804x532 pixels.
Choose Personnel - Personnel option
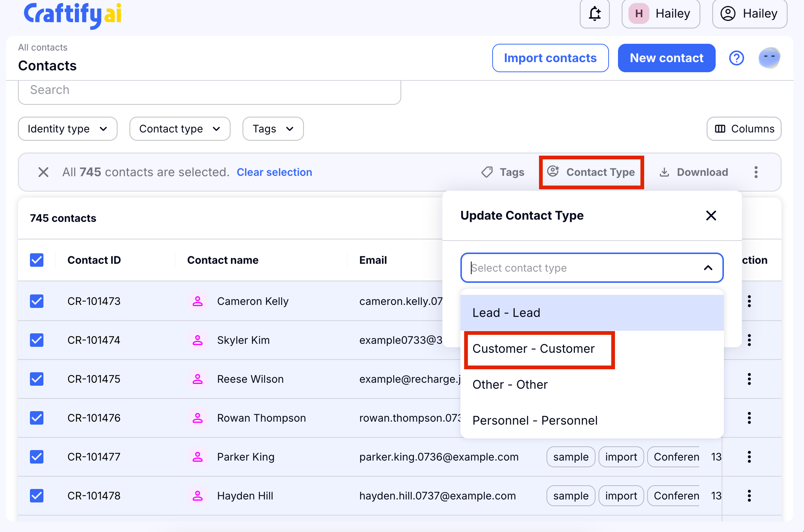592,421
